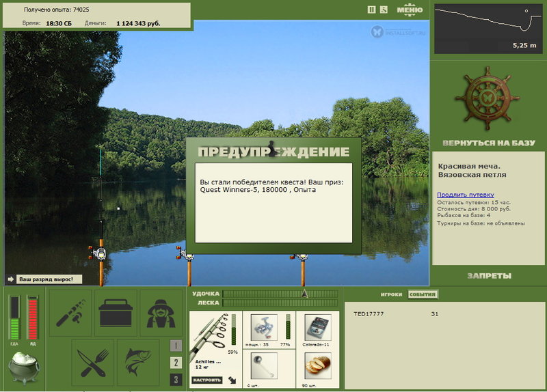
Task: Open the МЕНЮ menu
Action: pos(410,10)
